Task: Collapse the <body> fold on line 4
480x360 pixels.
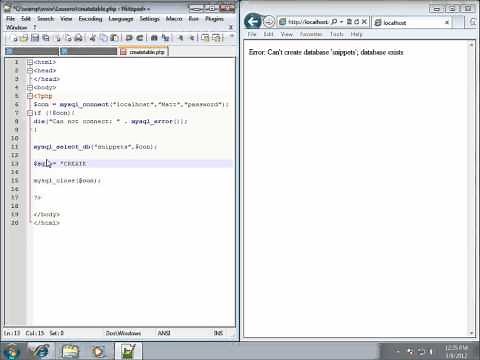Action: [30, 87]
